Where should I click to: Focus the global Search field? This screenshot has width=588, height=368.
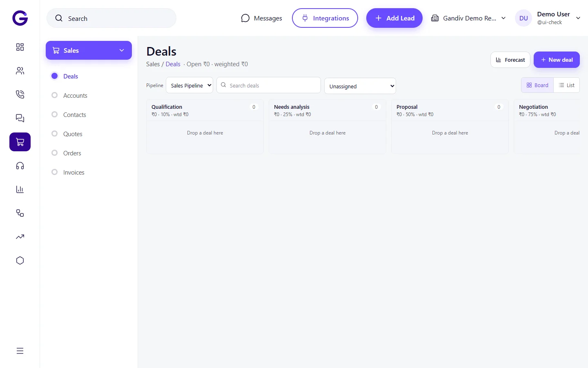111,18
